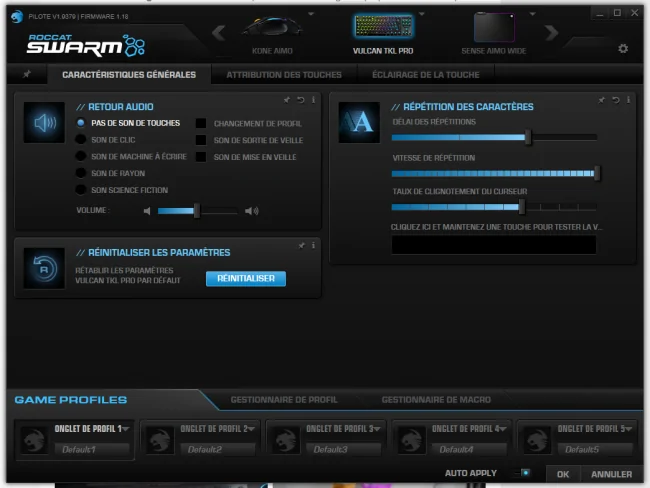Expand Onglet de Profil 2 dropdown
The height and width of the screenshot is (488, 650).
251,429
